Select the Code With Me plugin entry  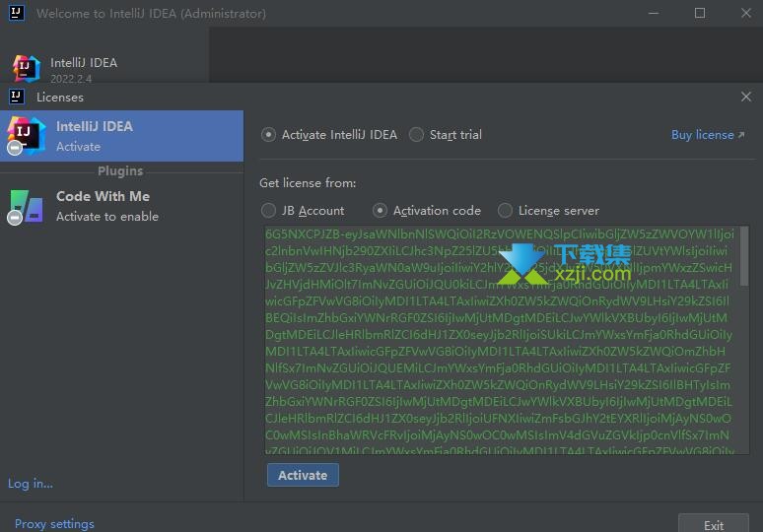click(121, 206)
